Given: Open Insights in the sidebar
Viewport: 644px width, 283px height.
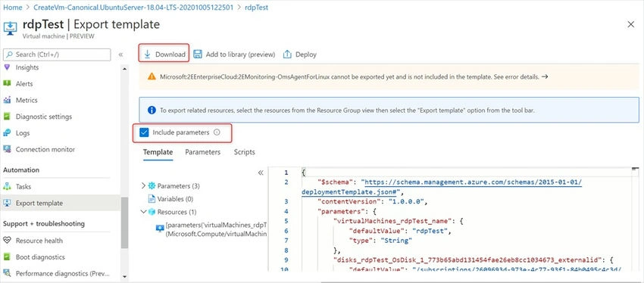Looking at the screenshot, I should [27, 67].
